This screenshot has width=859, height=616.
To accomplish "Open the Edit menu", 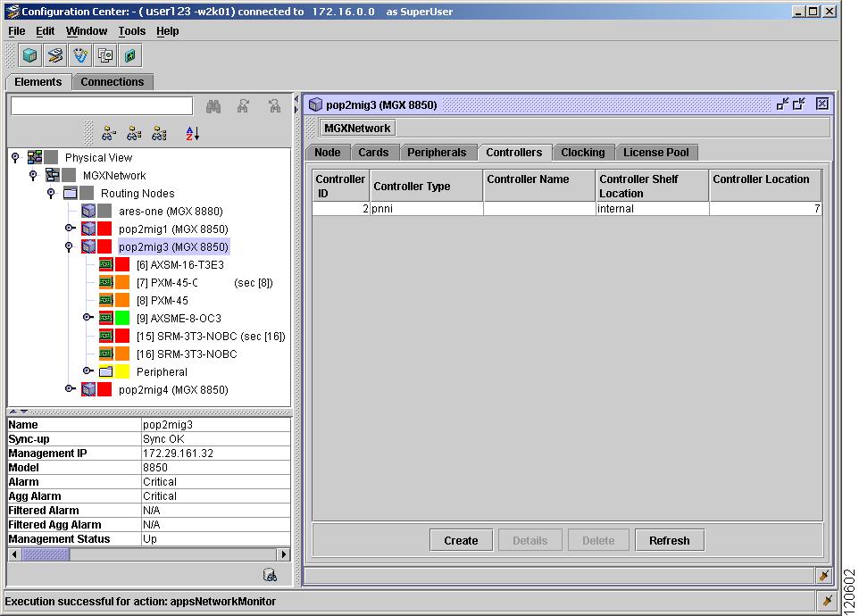I will click(45, 31).
